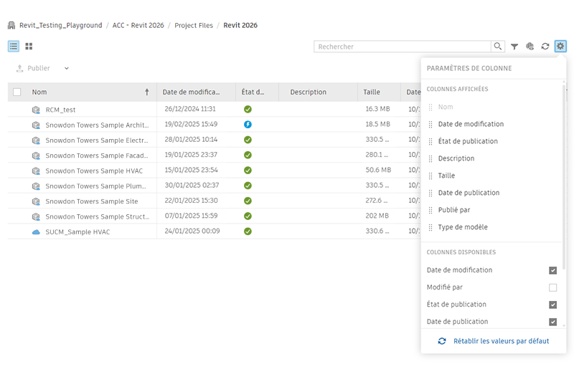Click the État d... column header
This screenshot has width=574, height=392.
point(253,92)
